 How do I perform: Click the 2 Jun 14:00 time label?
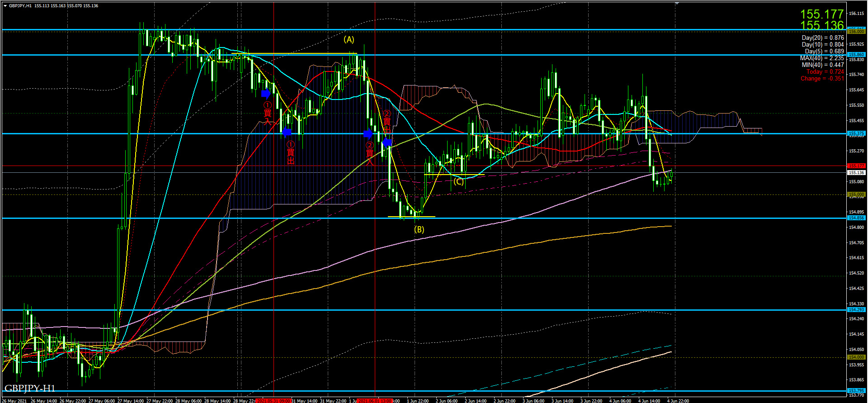(476, 401)
